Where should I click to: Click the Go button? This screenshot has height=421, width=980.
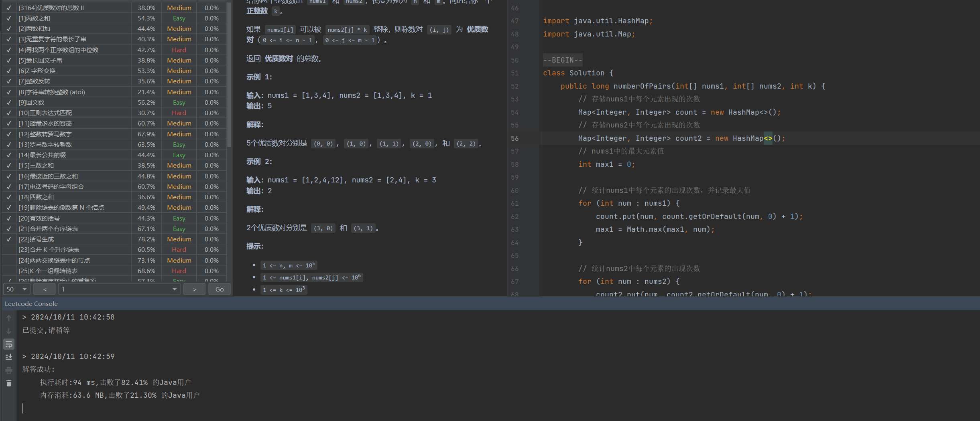pyautogui.click(x=220, y=289)
